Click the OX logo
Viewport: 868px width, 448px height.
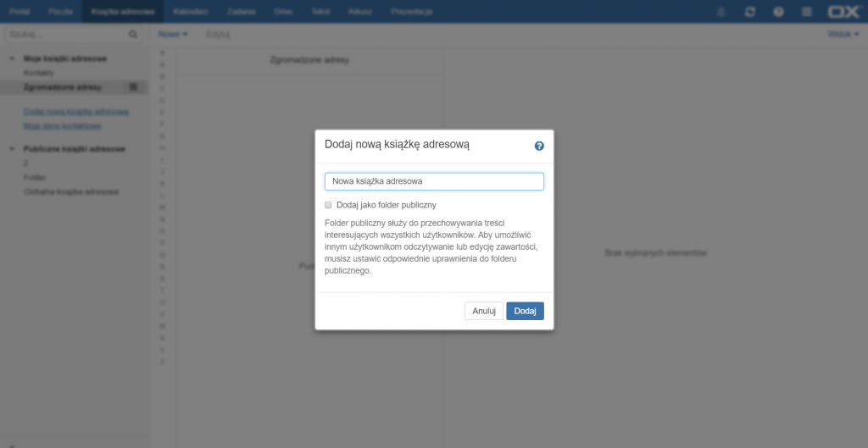tap(843, 12)
